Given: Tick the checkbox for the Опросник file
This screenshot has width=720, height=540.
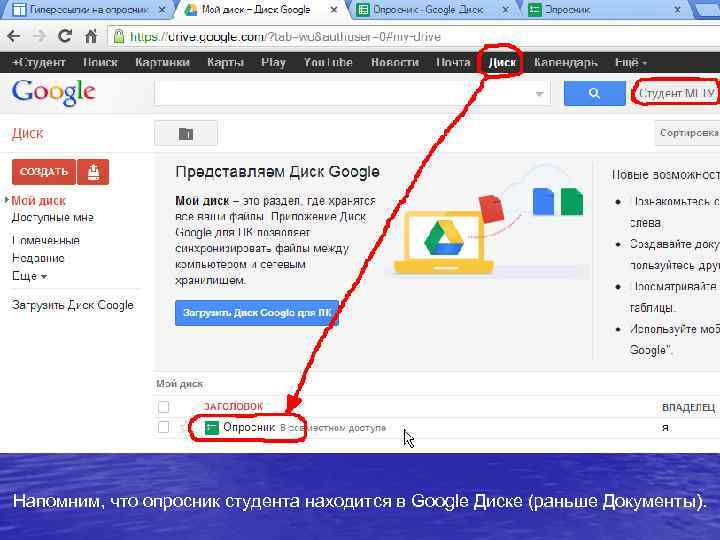Looking at the screenshot, I should [163, 427].
